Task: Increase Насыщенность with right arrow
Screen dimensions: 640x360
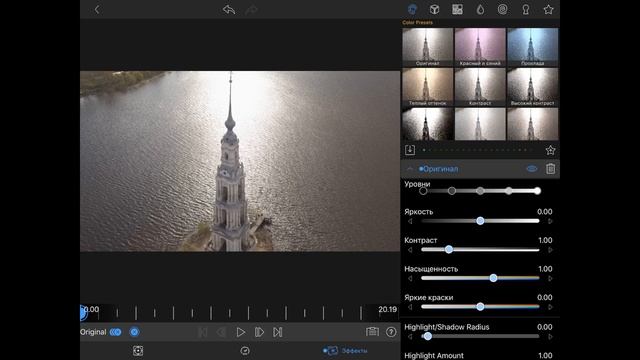Action: coord(550,278)
